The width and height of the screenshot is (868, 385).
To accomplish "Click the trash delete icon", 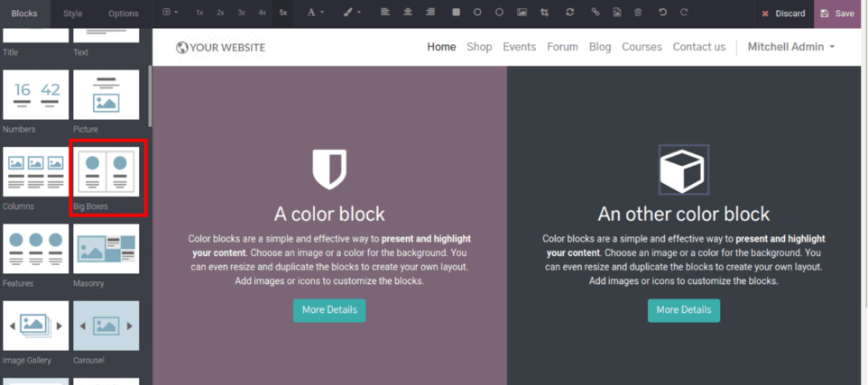I will [638, 12].
